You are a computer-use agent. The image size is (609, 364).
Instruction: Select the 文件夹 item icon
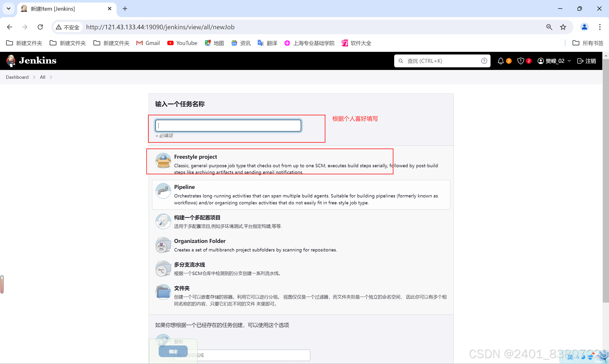163,292
